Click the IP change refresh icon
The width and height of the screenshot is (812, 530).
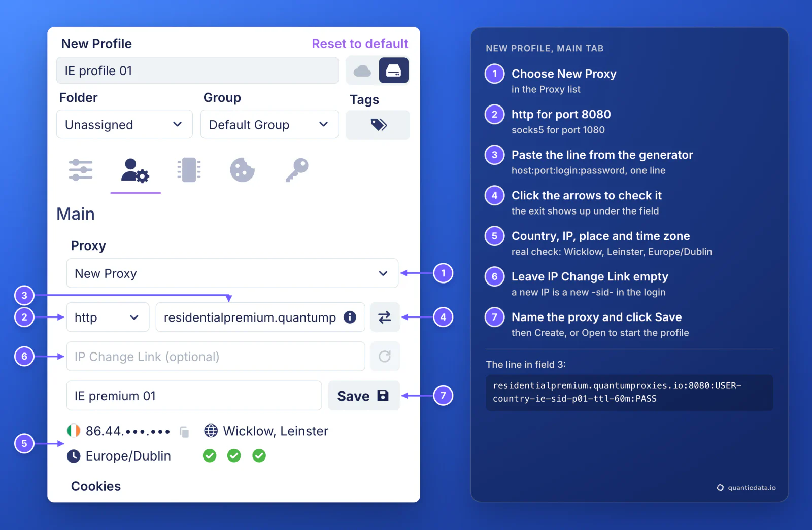tap(385, 357)
